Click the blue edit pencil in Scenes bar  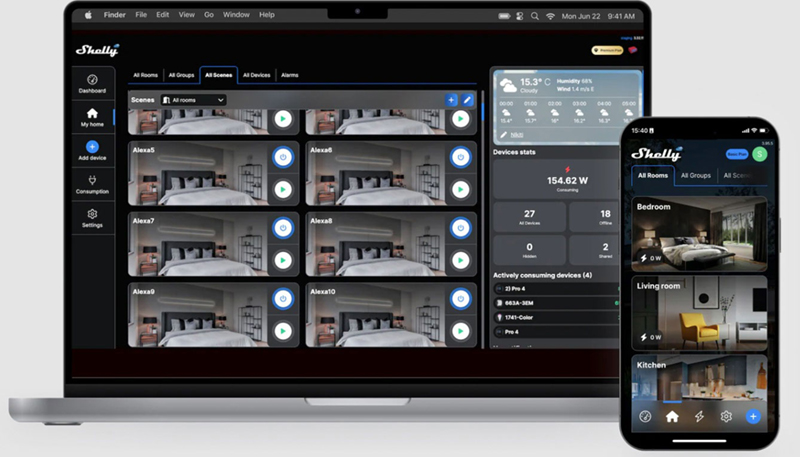point(467,100)
